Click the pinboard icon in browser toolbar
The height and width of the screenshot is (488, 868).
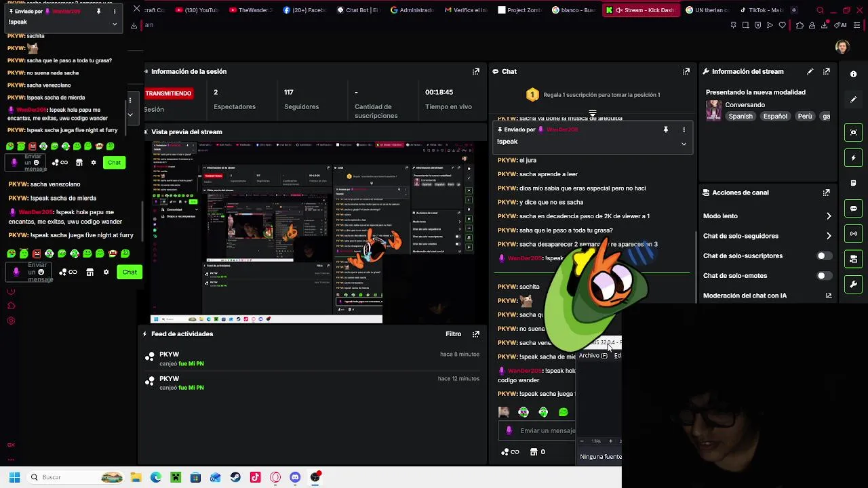(733, 25)
